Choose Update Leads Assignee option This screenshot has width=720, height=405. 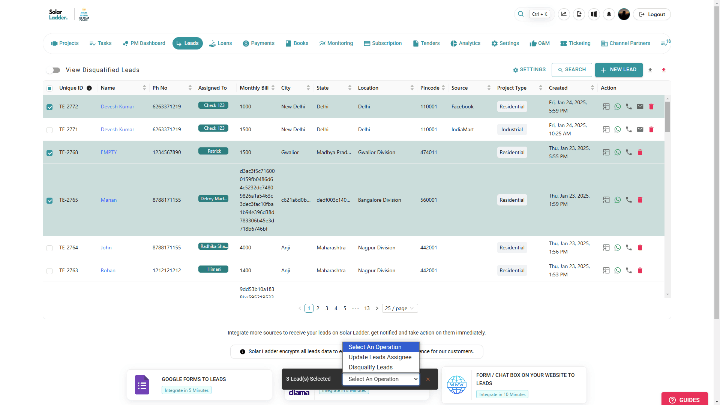coord(379,357)
